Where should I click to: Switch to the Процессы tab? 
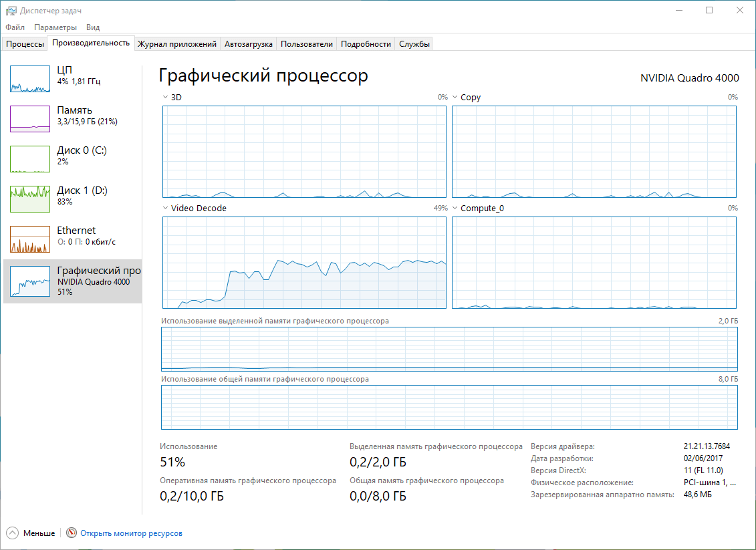tap(24, 43)
